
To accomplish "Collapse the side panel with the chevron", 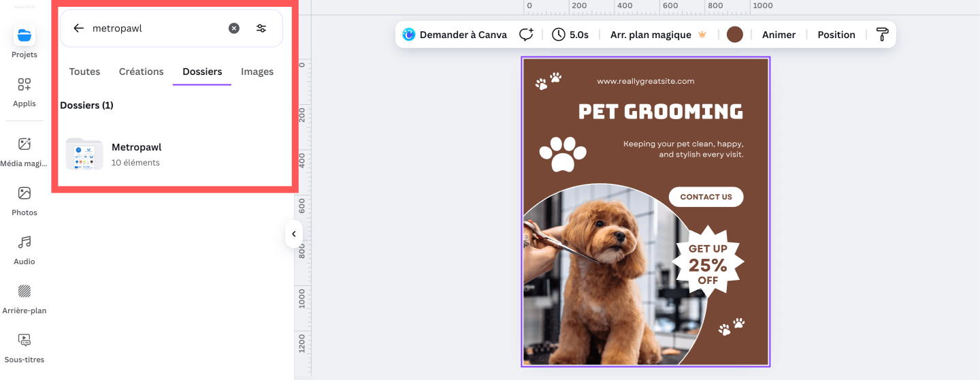I will tap(294, 234).
